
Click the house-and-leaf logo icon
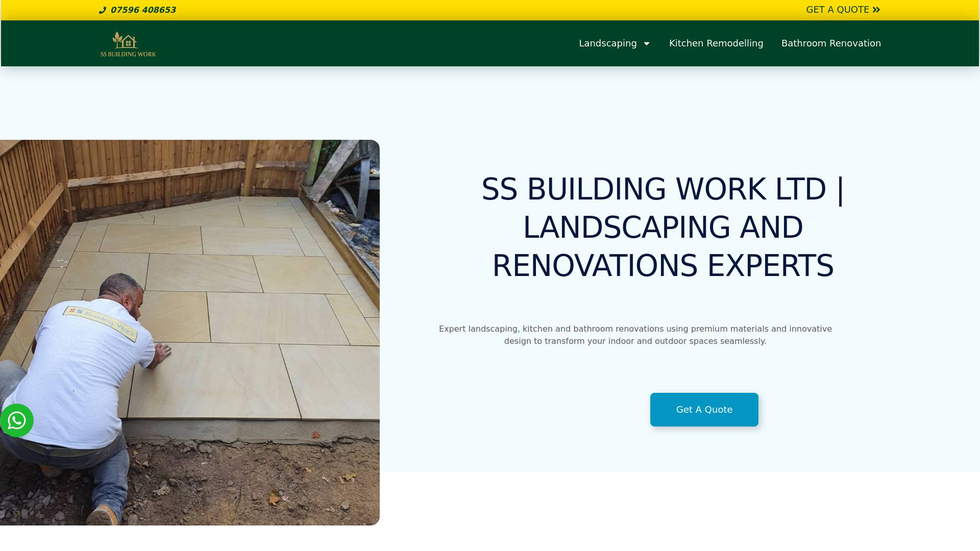point(126,40)
